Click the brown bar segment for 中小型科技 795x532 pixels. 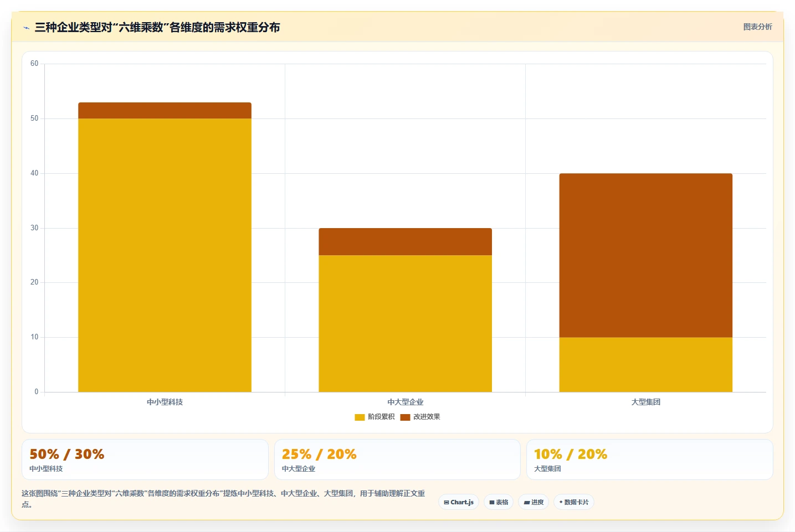click(x=165, y=110)
